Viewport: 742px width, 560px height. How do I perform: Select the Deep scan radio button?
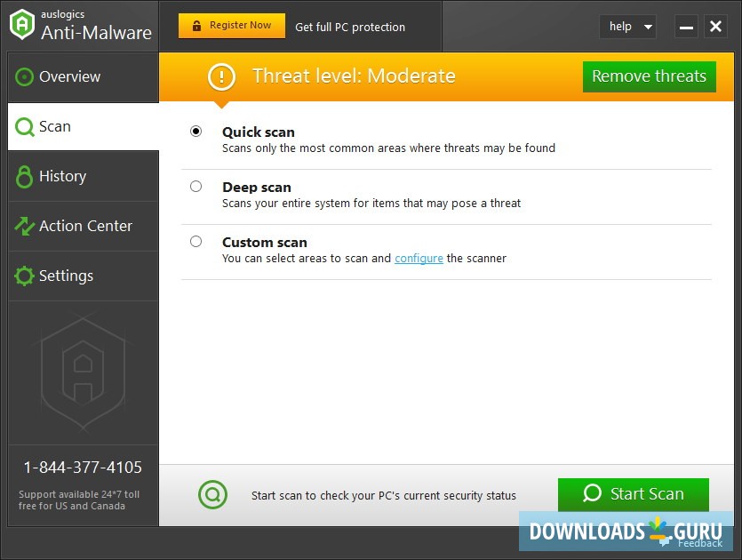[x=195, y=187]
